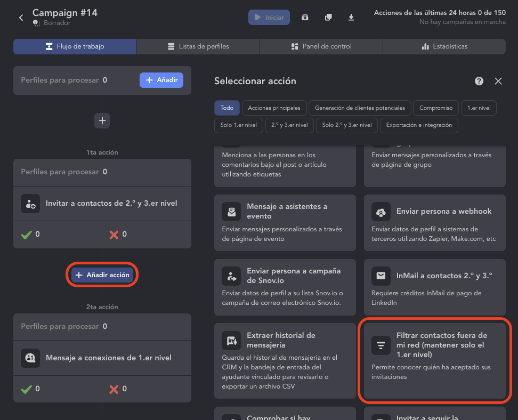Select Extraer historial de mensajería action
This screenshot has width=518, height=420.
tap(285, 360)
